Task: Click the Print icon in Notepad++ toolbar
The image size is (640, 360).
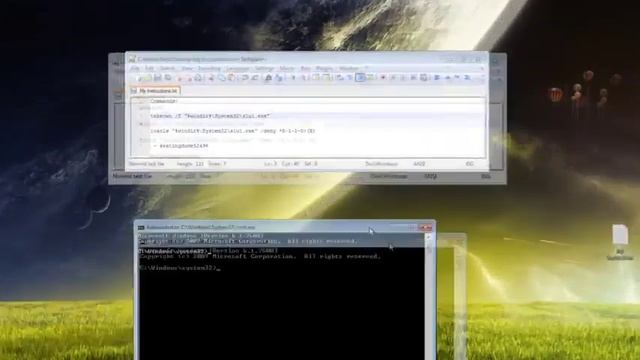Action: (198, 78)
